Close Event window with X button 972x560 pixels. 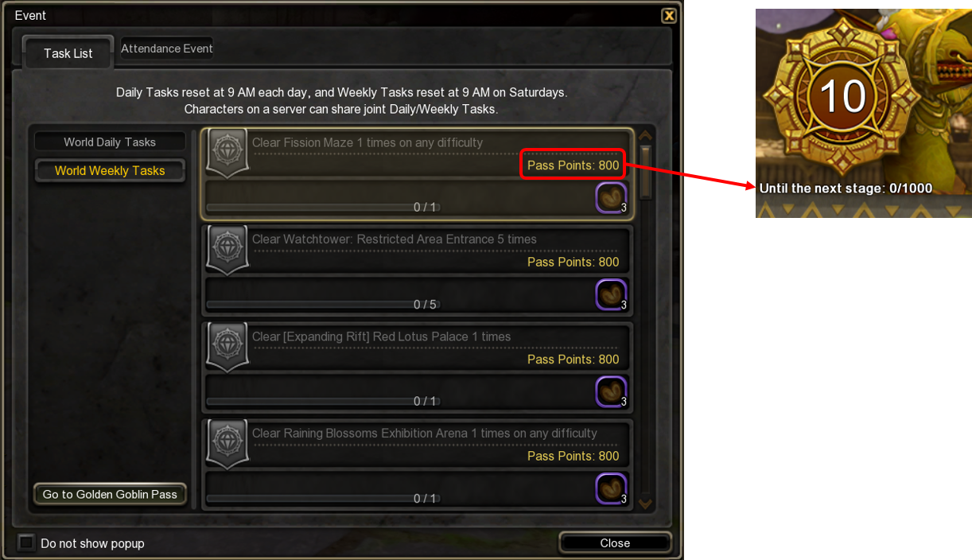[x=669, y=15]
